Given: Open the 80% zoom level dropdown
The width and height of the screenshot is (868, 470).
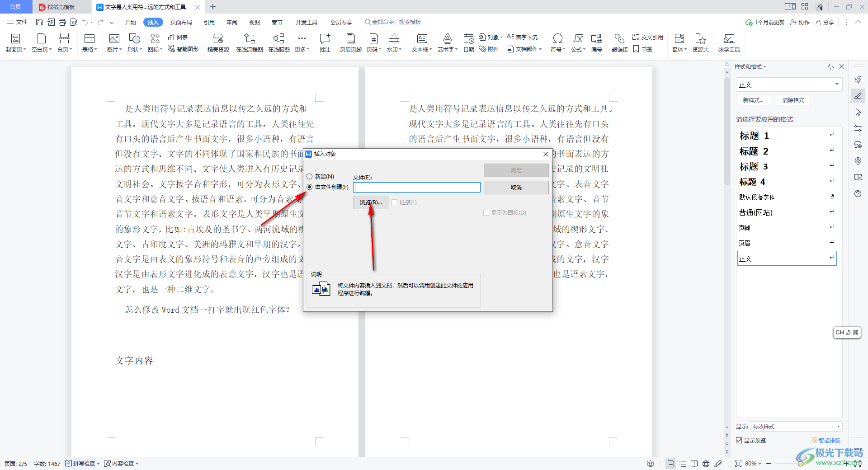Looking at the screenshot, I should 753,464.
